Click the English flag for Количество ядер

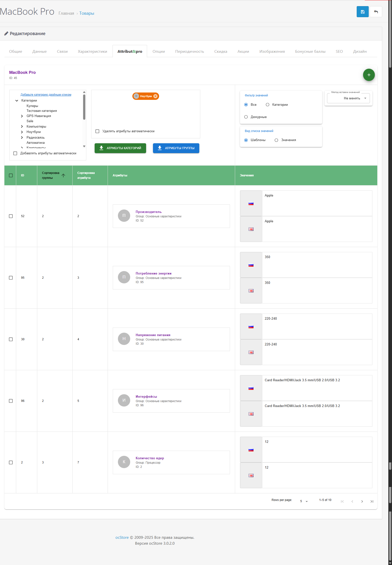pos(251,475)
